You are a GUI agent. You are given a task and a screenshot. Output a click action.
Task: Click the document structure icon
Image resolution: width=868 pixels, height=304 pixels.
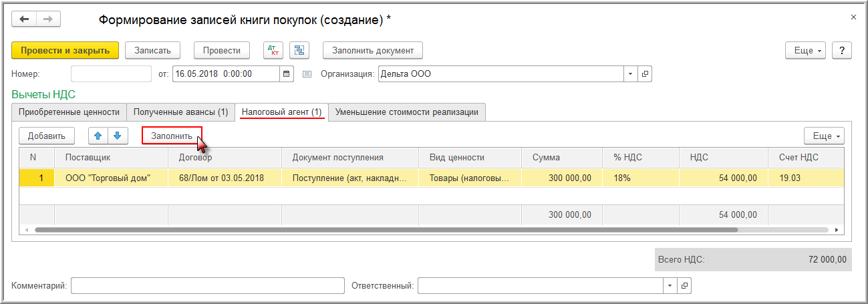(299, 50)
